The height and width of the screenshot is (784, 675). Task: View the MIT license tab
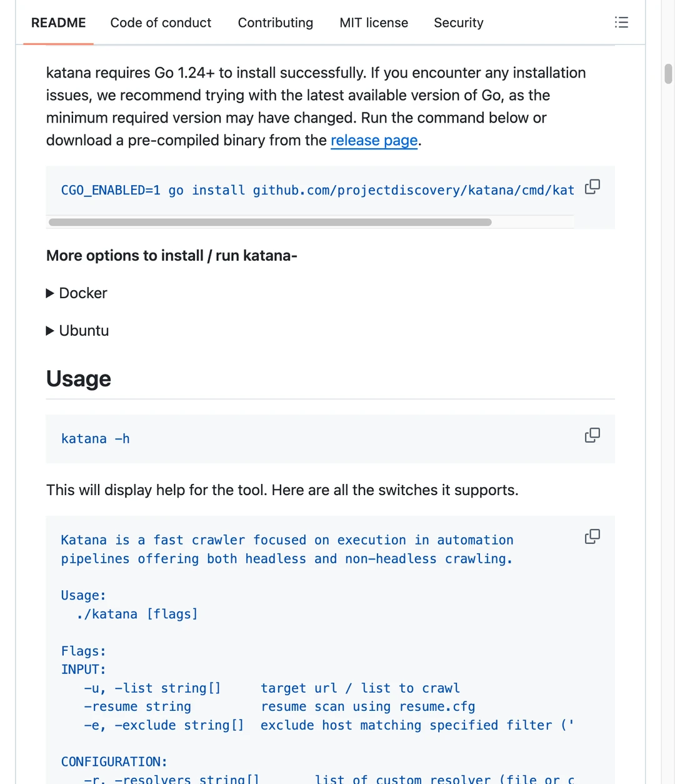point(374,23)
